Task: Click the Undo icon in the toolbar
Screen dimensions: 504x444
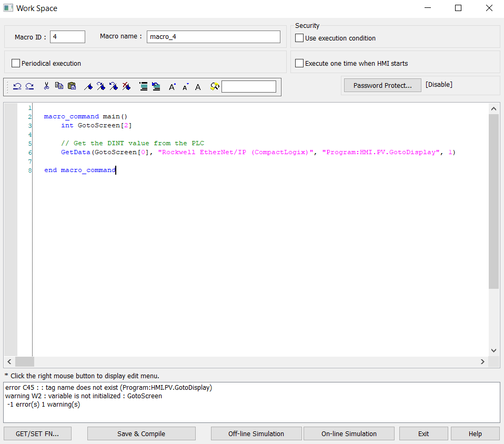Action: pos(17,87)
